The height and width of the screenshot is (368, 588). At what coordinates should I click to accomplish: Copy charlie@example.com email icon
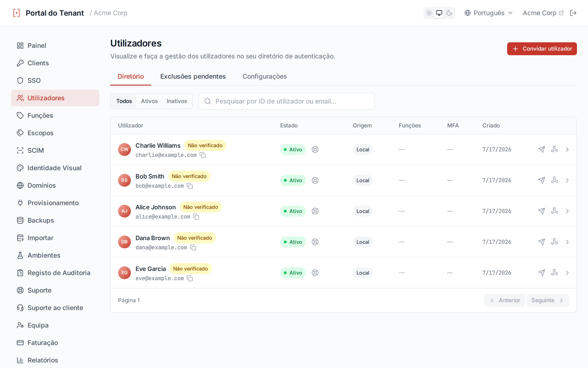(x=203, y=155)
